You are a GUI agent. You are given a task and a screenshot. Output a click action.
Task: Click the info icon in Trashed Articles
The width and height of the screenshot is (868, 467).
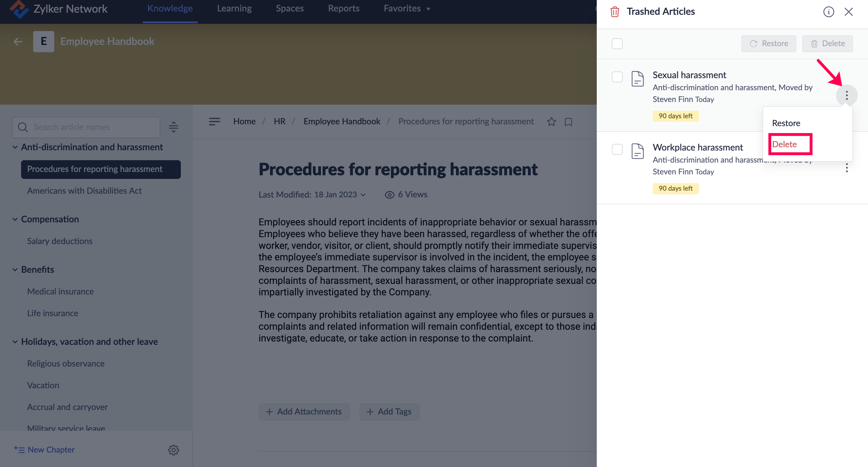click(x=828, y=12)
